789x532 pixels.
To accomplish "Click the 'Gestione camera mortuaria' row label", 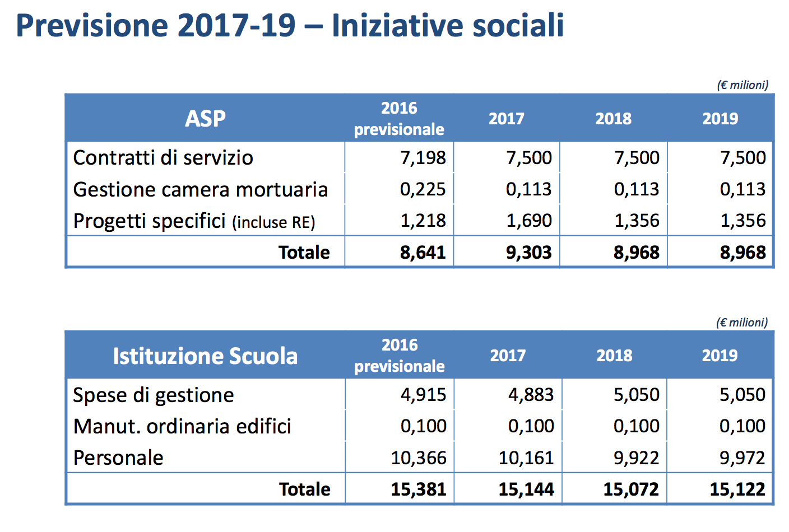I will point(200,190).
